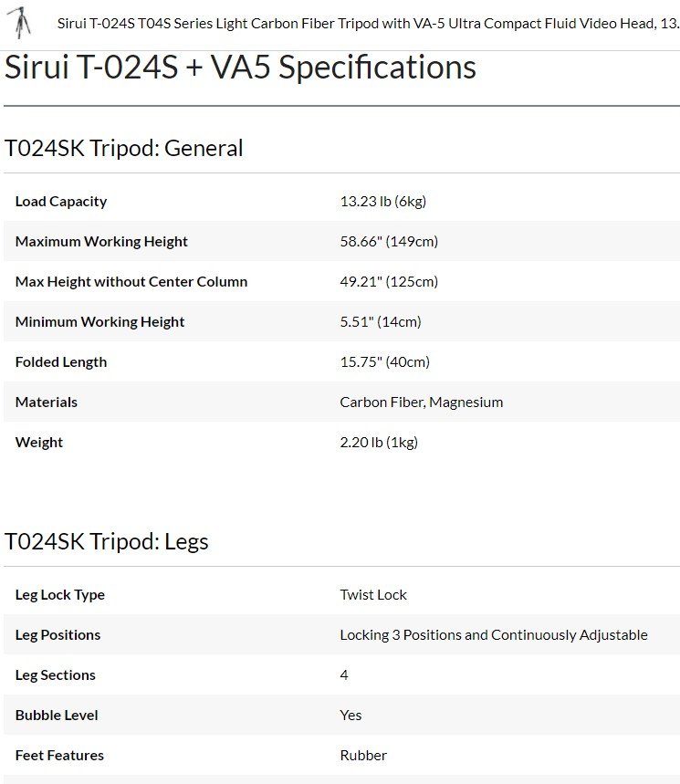The width and height of the screenshot is (680, 784).
Task: Select the Bubble Level row label
Action: (57, 715)
